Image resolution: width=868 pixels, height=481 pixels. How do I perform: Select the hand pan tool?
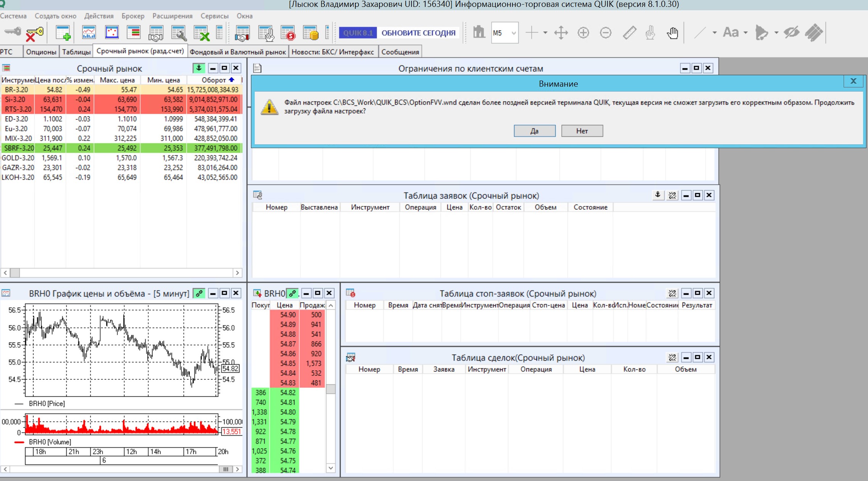coord(672,33)
